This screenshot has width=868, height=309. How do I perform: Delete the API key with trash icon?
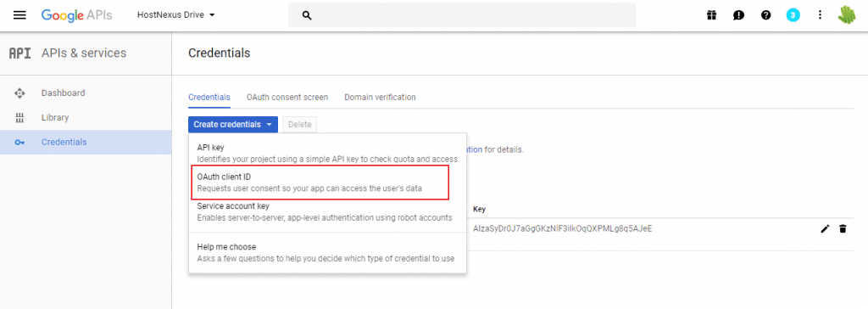843,228
